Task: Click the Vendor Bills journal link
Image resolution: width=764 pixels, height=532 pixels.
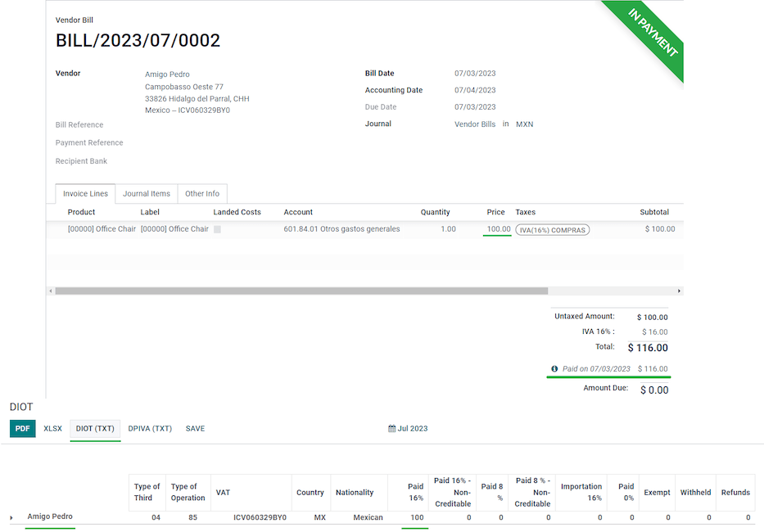Action: (x=475, y=124)
